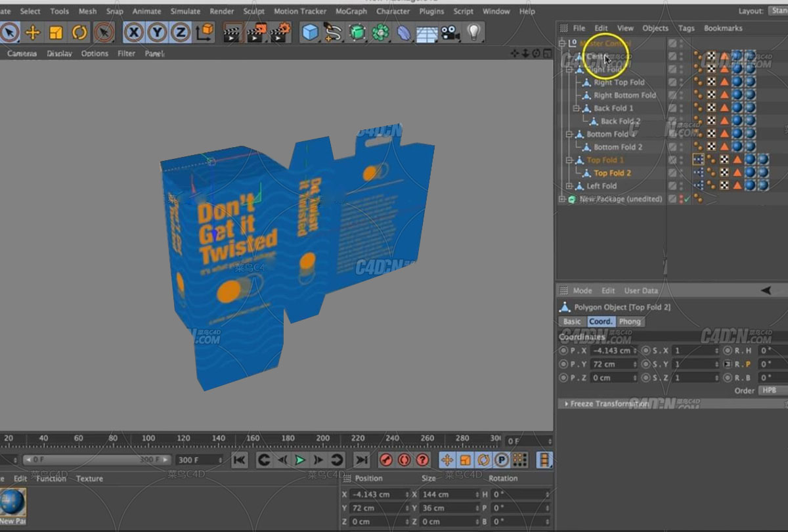The image size is (788, 532).
Task: Select Back Fold 2 object
Action: [x=621, y=122]
